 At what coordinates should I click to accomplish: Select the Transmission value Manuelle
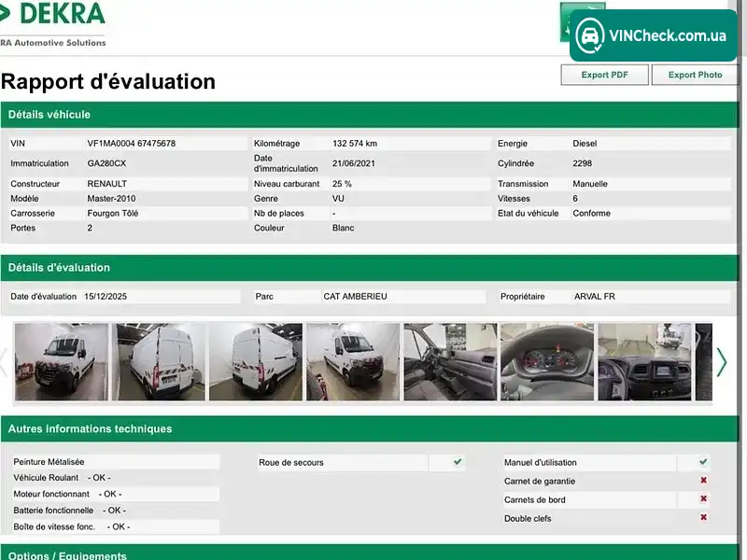coord(590,184)
